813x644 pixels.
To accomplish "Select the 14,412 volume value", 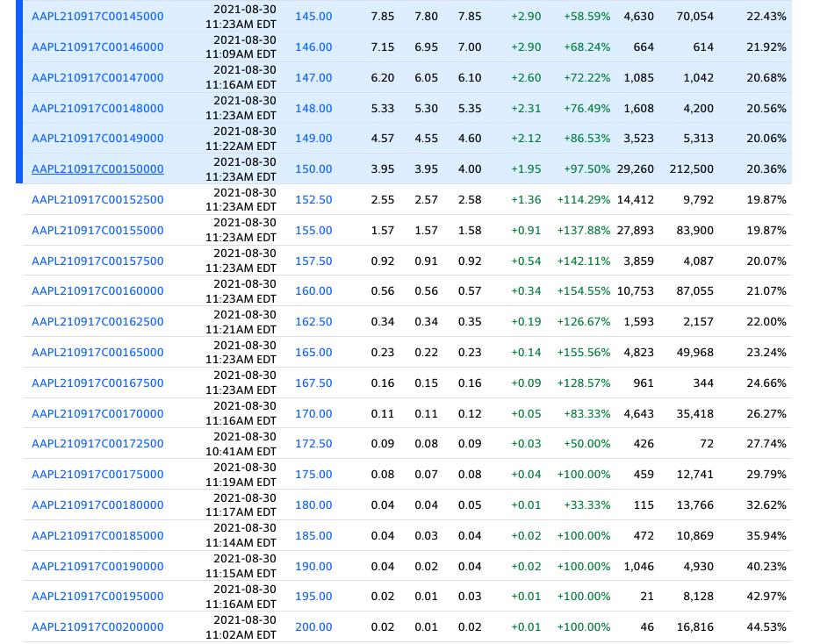I will [635, 199].
